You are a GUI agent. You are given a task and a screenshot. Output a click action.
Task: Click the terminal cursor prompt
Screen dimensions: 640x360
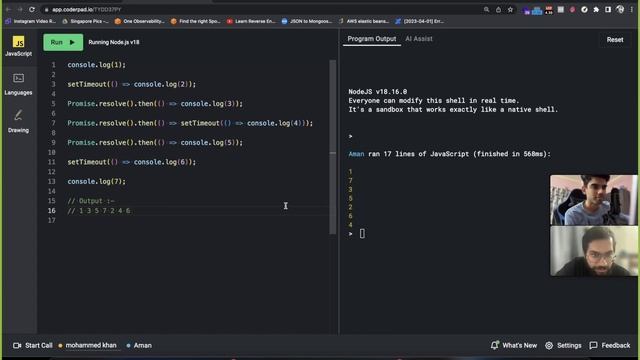[362, 233]
